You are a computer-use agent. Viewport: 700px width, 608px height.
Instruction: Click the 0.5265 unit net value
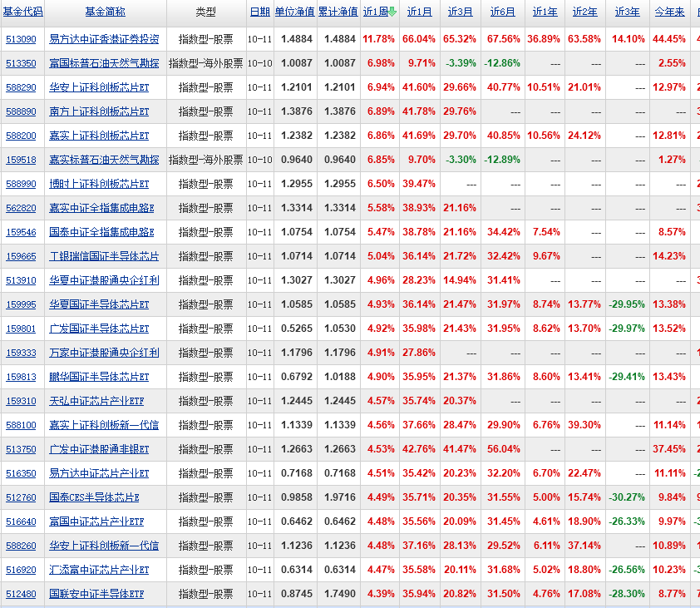click(x=297, y=329)
